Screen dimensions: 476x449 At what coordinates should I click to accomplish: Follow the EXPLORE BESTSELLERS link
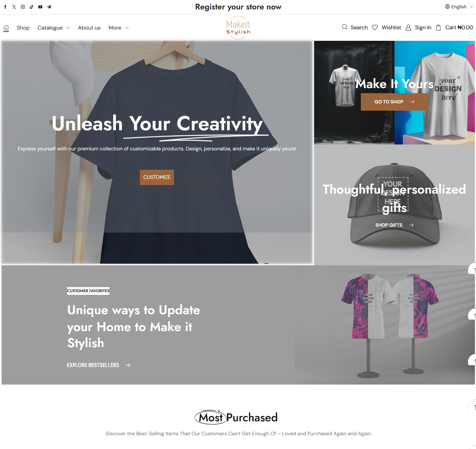[x=98, y=365]
